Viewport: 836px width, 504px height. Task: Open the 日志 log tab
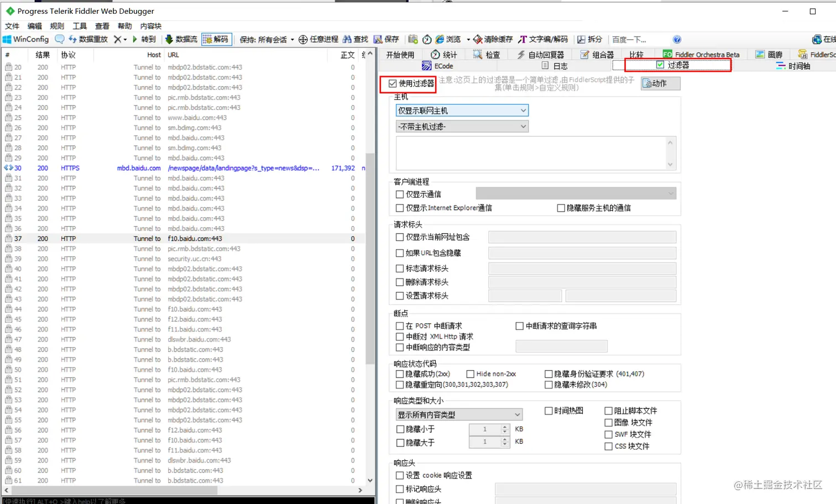(555, 66)
